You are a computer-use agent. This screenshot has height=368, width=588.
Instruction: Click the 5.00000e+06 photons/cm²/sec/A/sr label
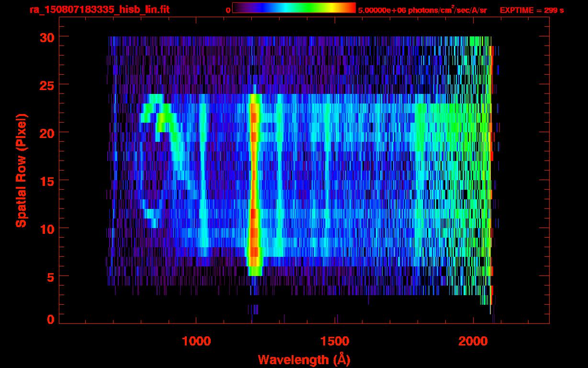point(422,10)
